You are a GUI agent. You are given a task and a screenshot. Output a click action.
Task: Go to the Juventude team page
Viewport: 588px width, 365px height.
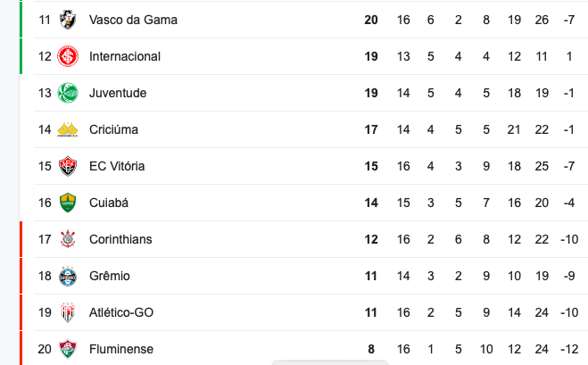pyautogui.click(x=118, y=93)
